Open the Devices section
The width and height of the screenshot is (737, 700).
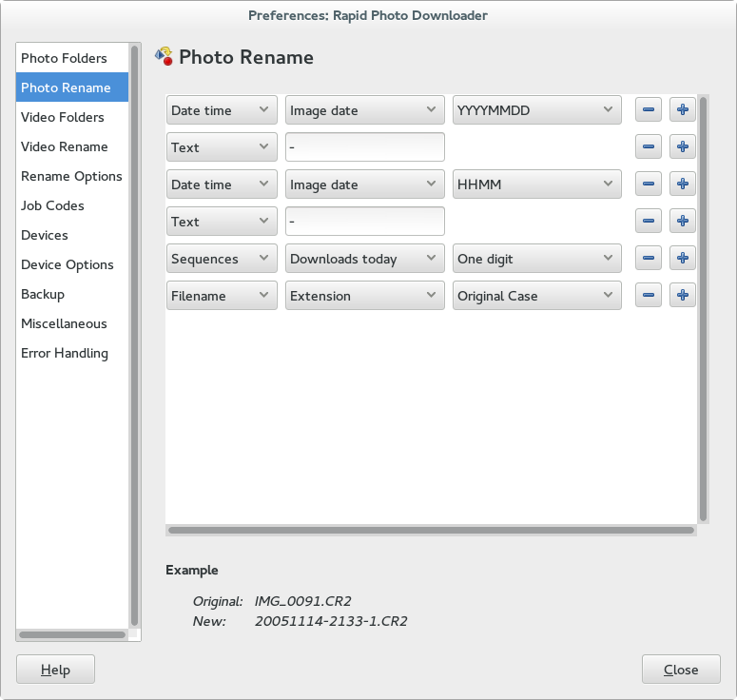click(x=72, y=235)
